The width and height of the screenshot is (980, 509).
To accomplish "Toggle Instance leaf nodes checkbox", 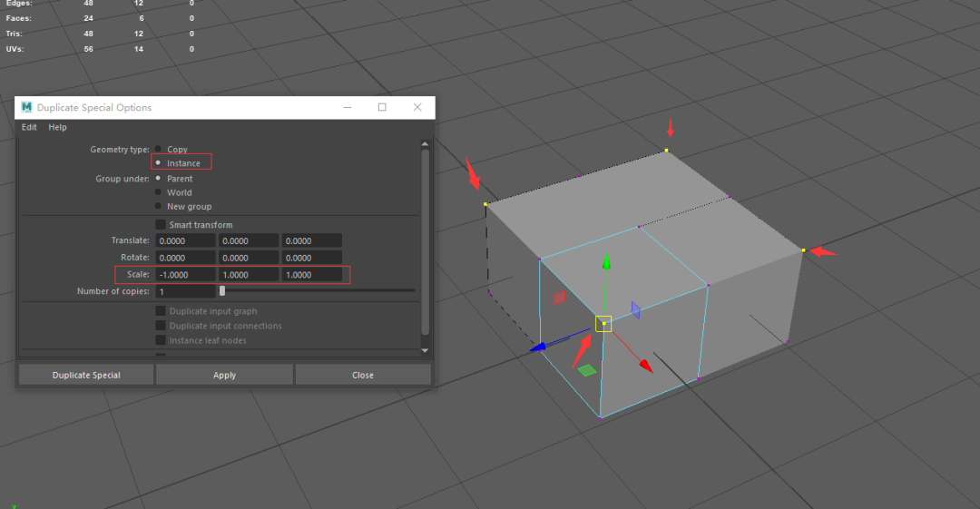I will [161, 340].
